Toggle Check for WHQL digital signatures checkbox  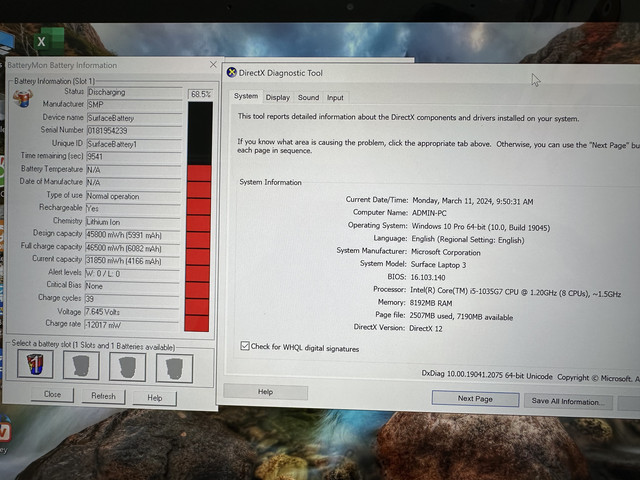[245, 346]
